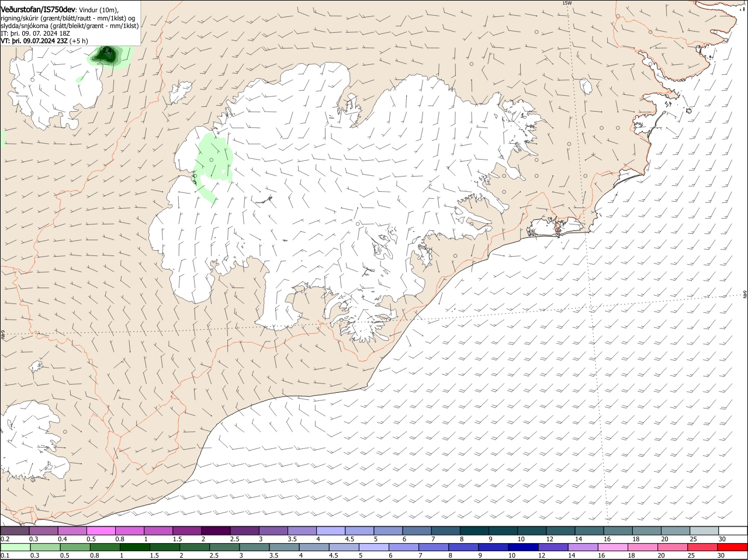Image resolution: width=748 pixels, height=560 pixels.
Task: Select the bright pink snow swatch between 0.5 and 0.8
Action: (101, 531)
